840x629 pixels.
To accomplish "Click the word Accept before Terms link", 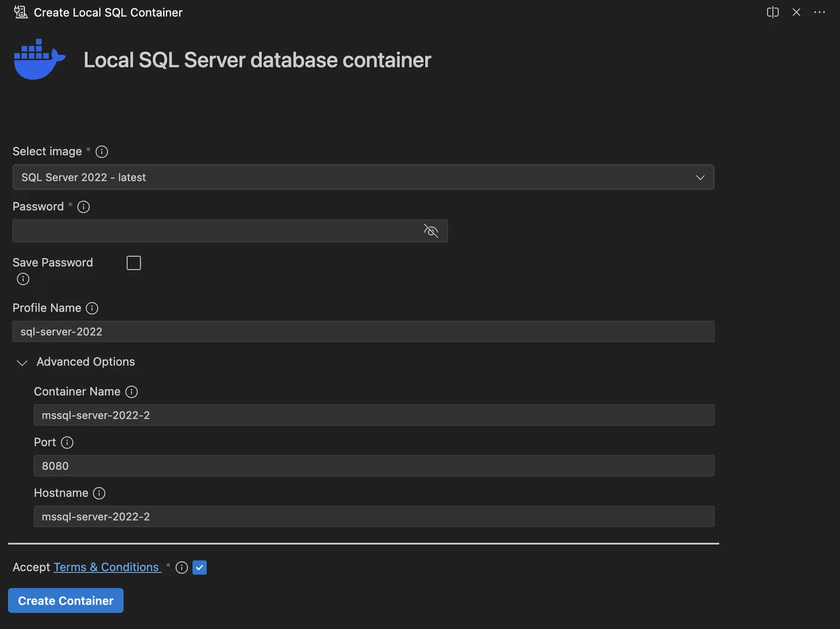I will 31,568.
